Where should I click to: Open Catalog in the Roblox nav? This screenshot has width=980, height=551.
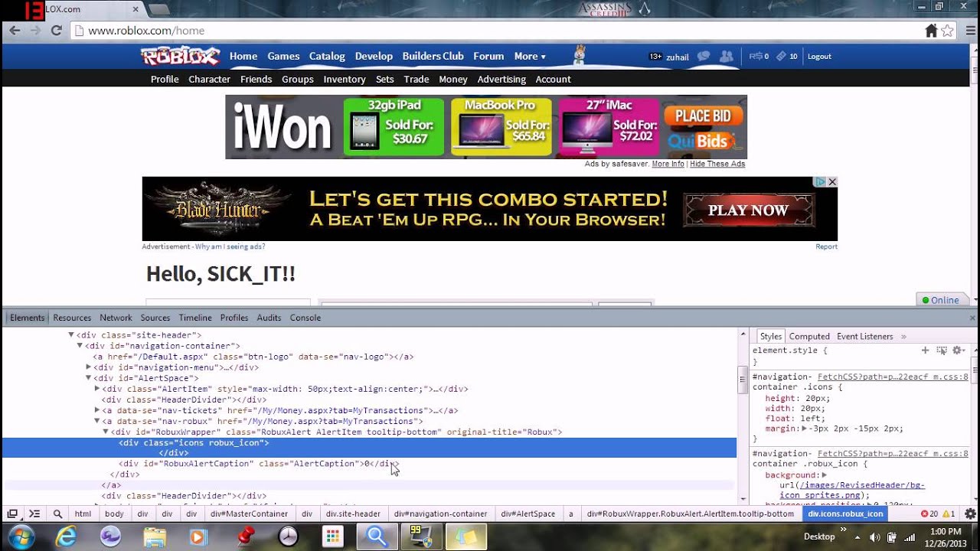pos(327,56)
